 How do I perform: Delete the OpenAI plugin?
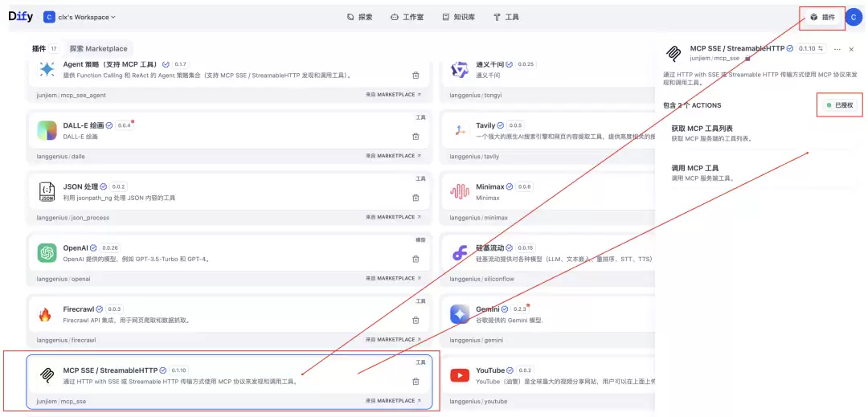coord(416,259)
